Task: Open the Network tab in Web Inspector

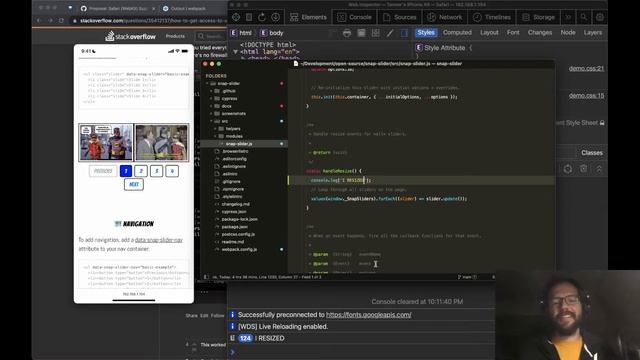Action: [x=444, y=17]
